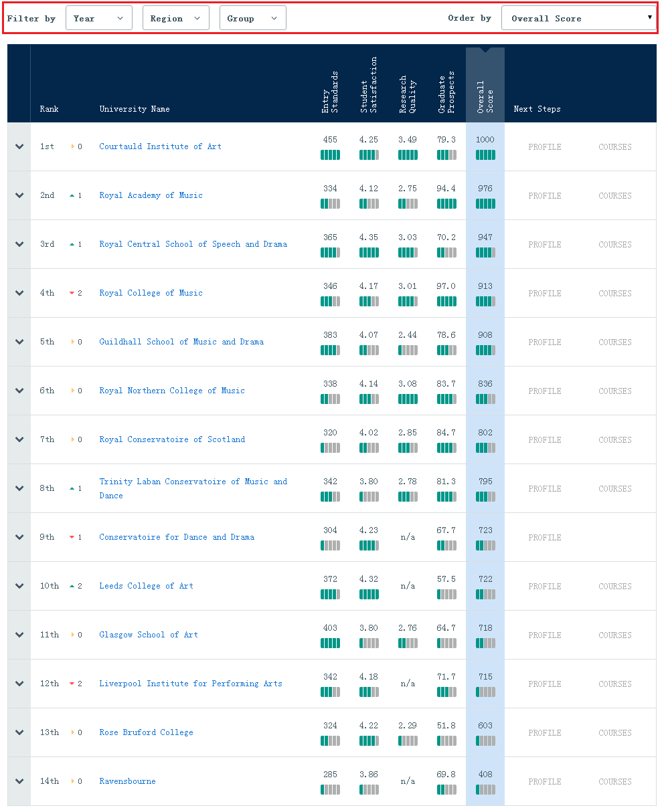Click Ravensbourne overall score bar indicator
The height and width of the screenshot is (812, 664).
point(485,790)
